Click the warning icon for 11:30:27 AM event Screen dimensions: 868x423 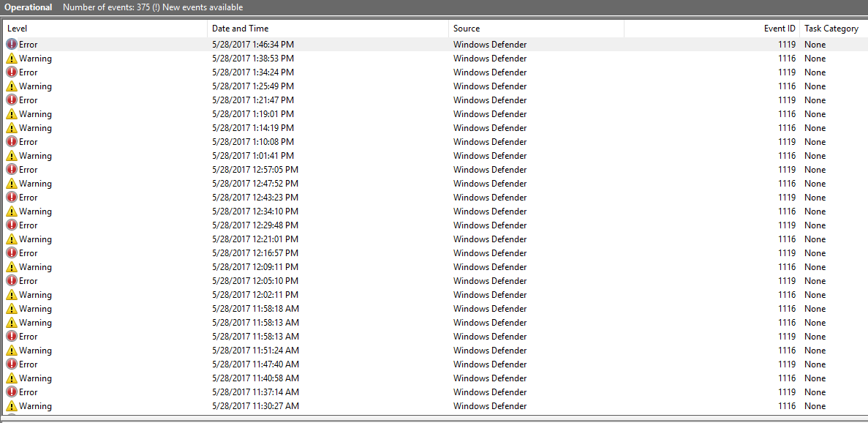point(12,406)
